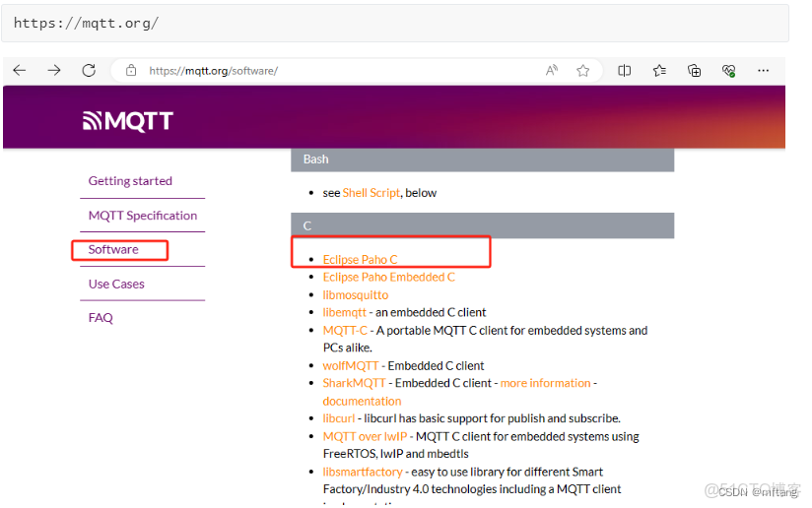812x508 pixels.
Task: Click the https://mqtt.org/ code text at top
Action: [x=86, y=23]
